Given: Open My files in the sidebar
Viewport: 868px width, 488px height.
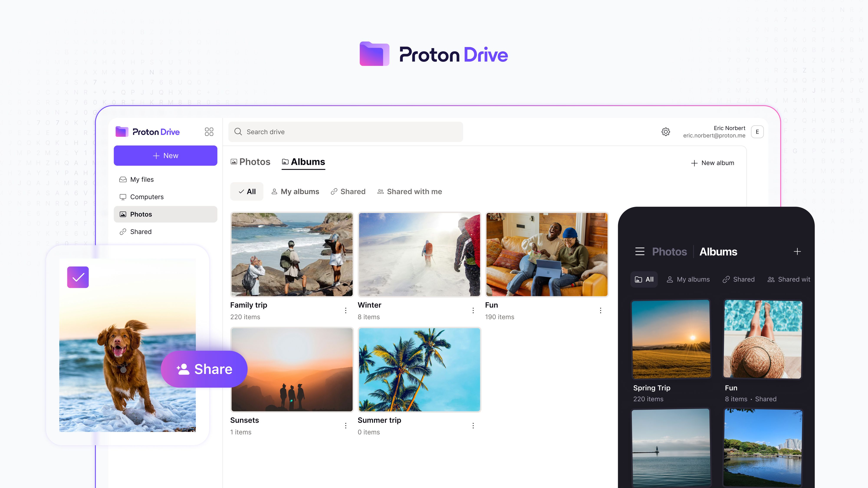Looking at the screenshot, I should (x=141, y=180).
